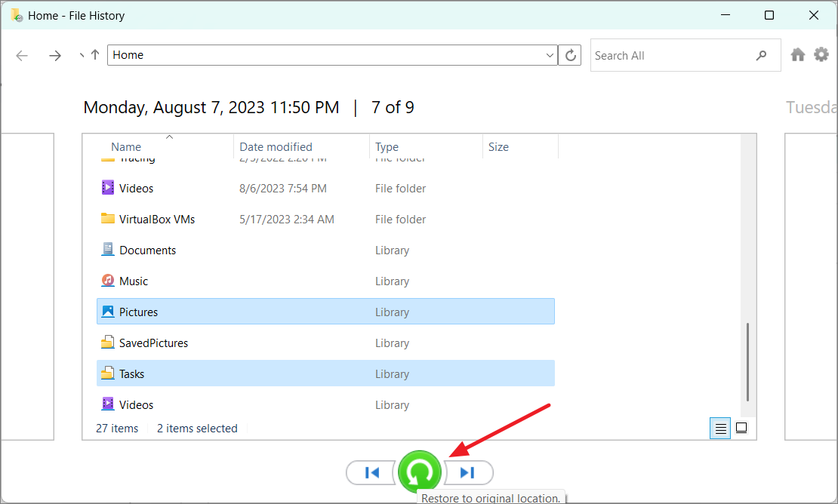Close the File History window
This screenshot has height=504, width=838.
(x=813, y=15)
